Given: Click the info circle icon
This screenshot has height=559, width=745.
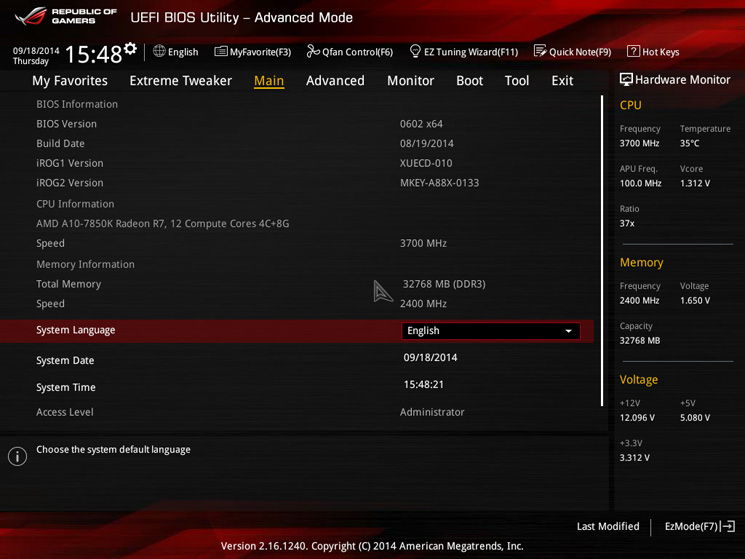Looking at the screenshot, I should 17,456.
